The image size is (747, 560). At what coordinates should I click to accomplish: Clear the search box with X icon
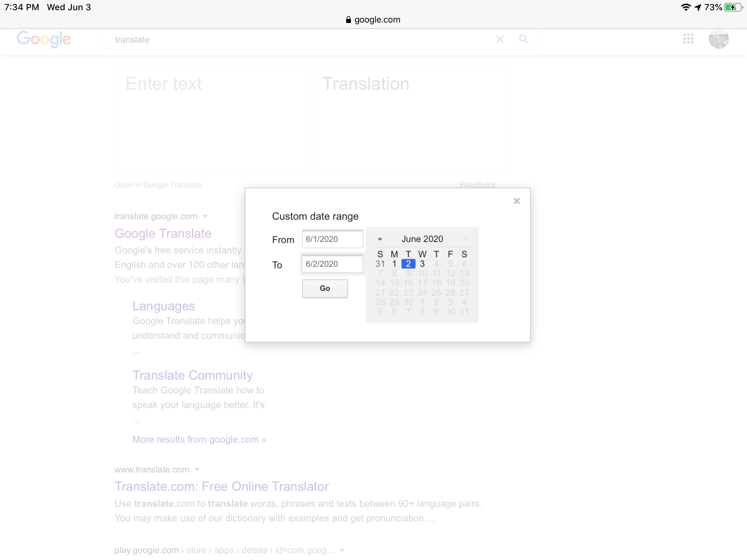500,39
